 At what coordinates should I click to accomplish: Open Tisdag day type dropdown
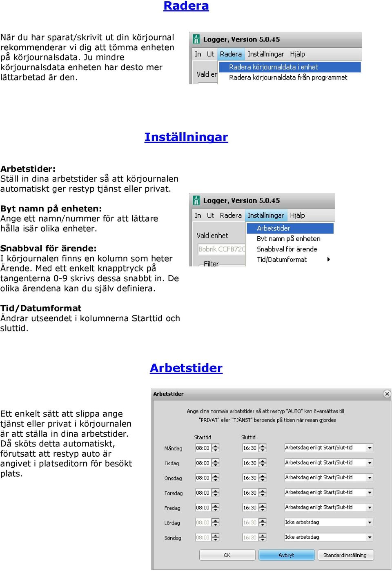pyautogui.click(x=370, y=462)
